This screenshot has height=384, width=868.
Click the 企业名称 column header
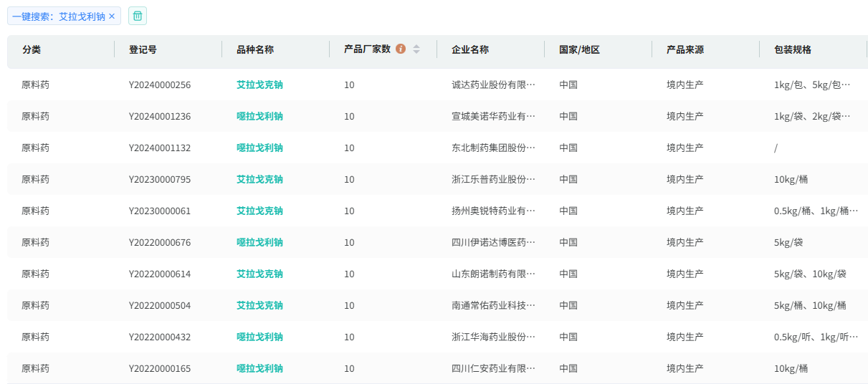point(470,49)
